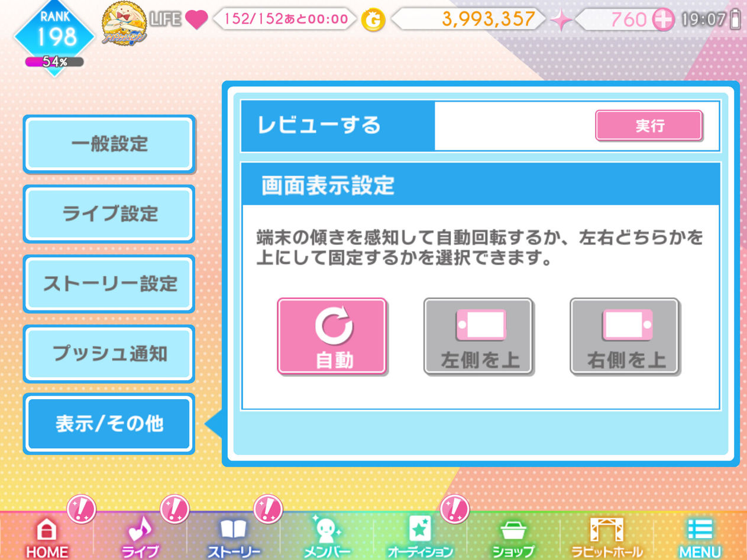This screenshot has height=560, width=747.
Task: Click the rank 54% progress bar
Action: click(x=54, y=61)
